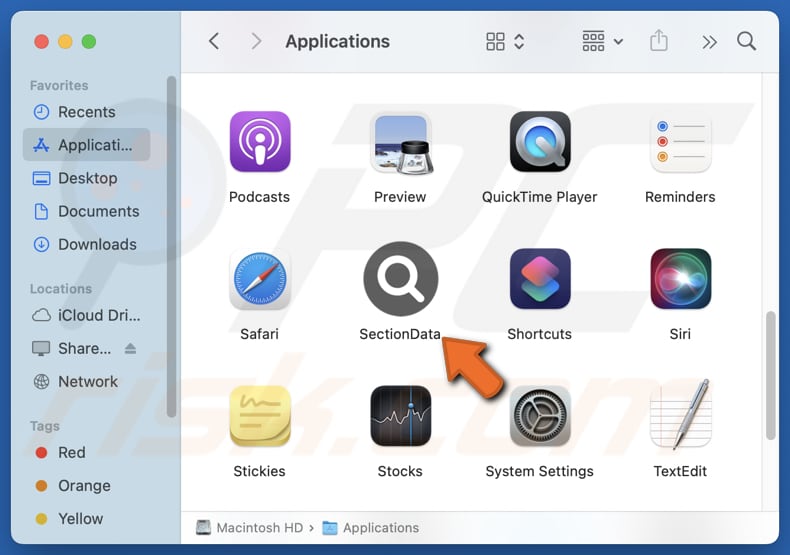Screen dimensions: 790x555
Task: Filter by the Red tag
Action: (x=86, y=452)
